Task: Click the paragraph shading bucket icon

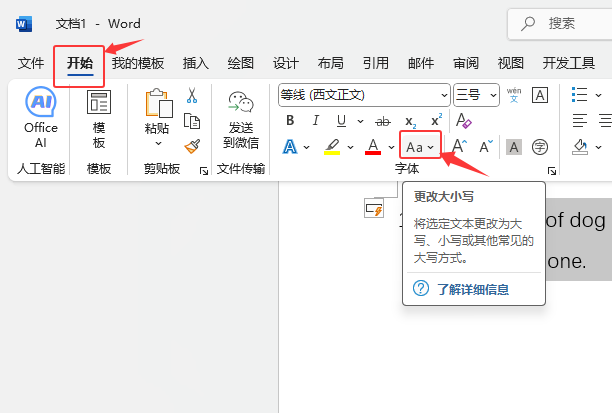Action: 580,147
